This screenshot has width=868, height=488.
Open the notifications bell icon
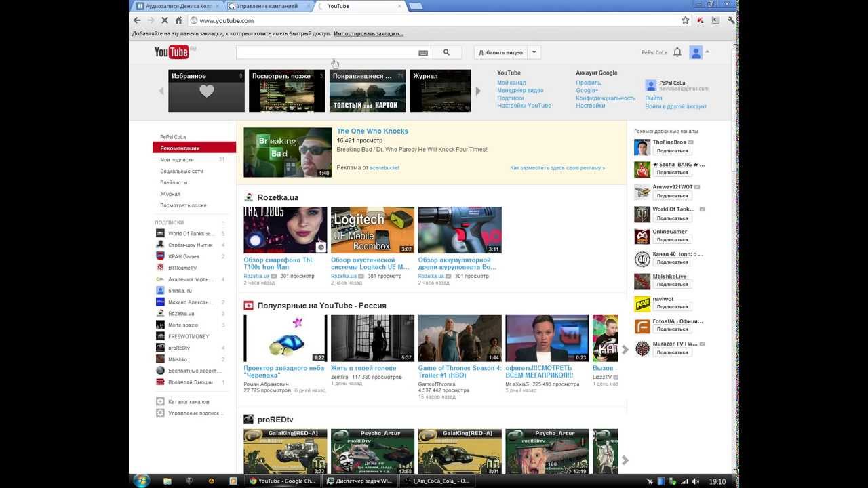pos(677,52)
